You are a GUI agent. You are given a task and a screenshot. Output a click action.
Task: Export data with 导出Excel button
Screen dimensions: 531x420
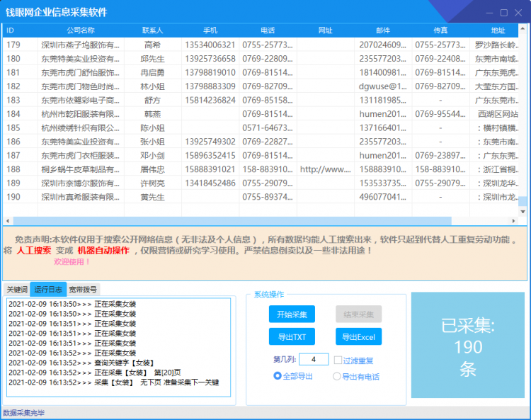click(358, 336)
